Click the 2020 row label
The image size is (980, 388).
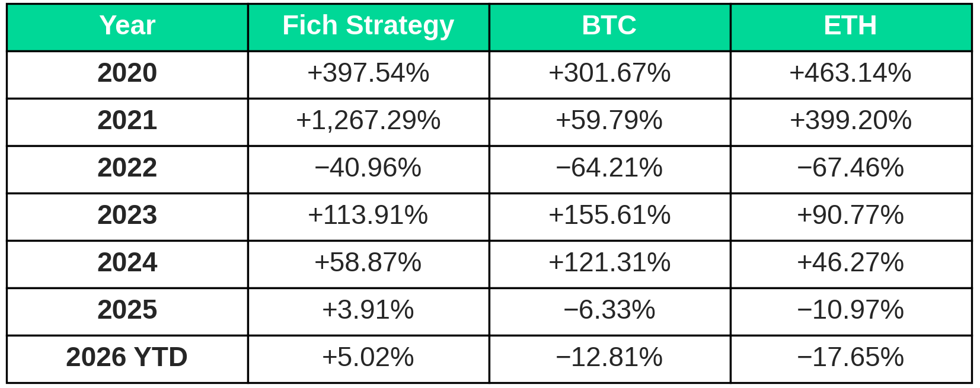point(127,75)
